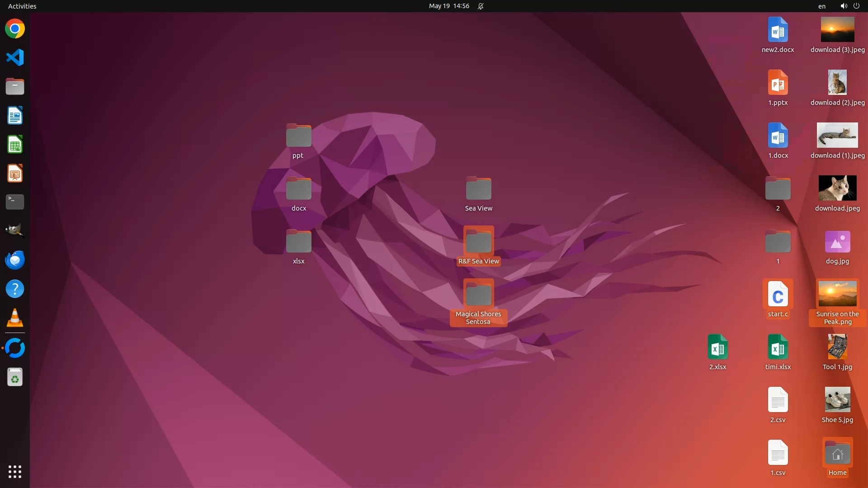Open system menu via power icon
868x488 pixels.
[x=856, y=6]
